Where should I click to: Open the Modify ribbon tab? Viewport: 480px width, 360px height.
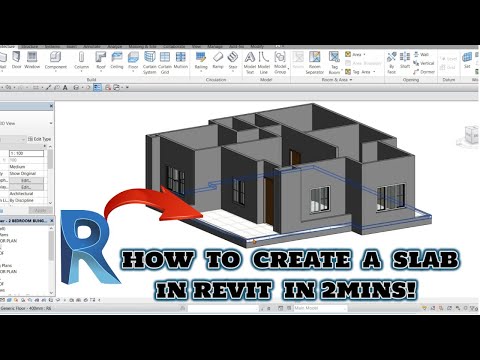257,47
